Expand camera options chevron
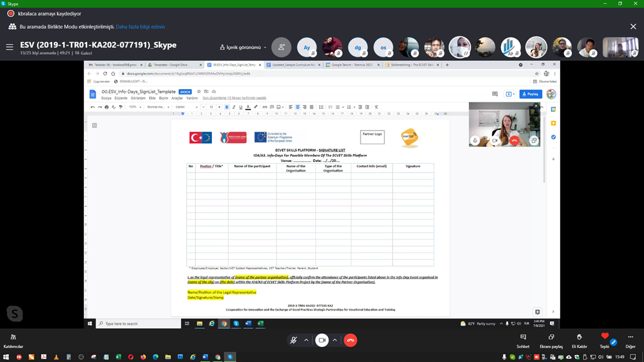 click(335, 340)
